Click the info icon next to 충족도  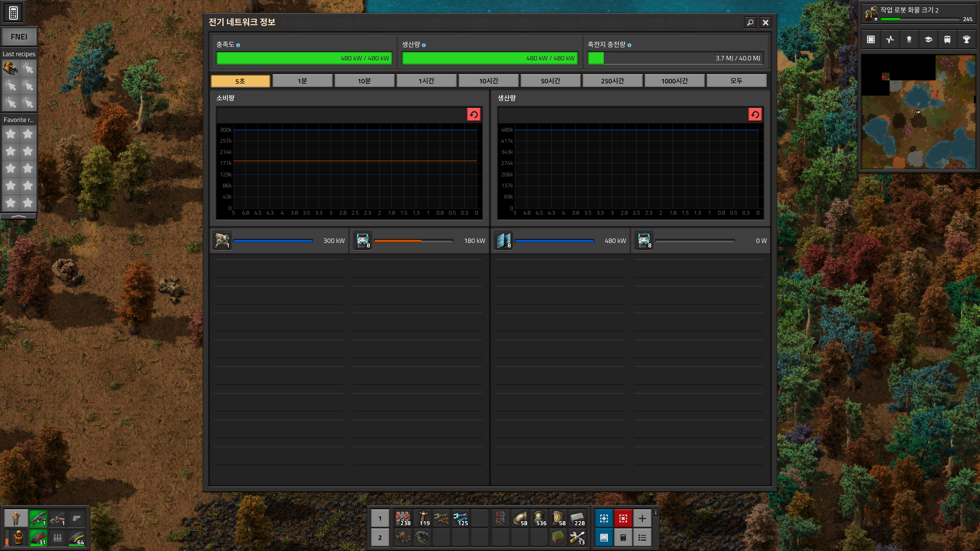tap(238, 45)
